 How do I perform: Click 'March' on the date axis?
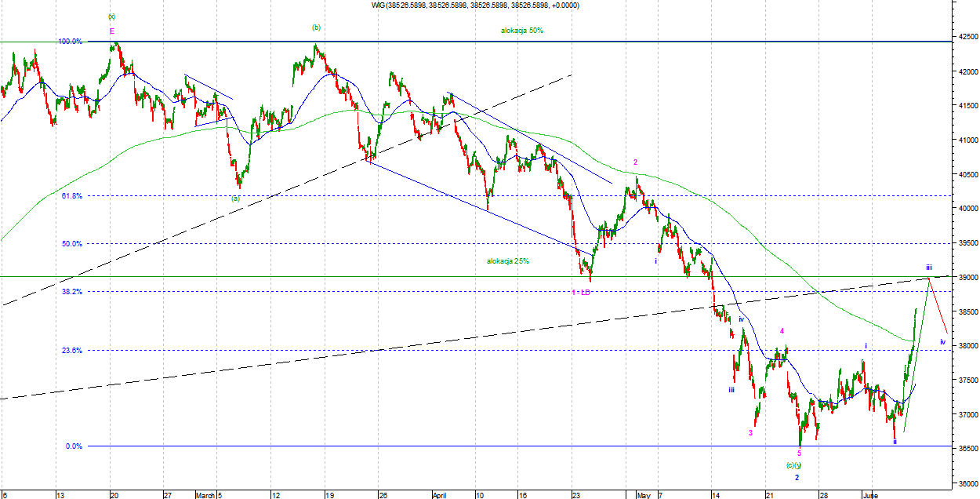(x=207, y=495)
